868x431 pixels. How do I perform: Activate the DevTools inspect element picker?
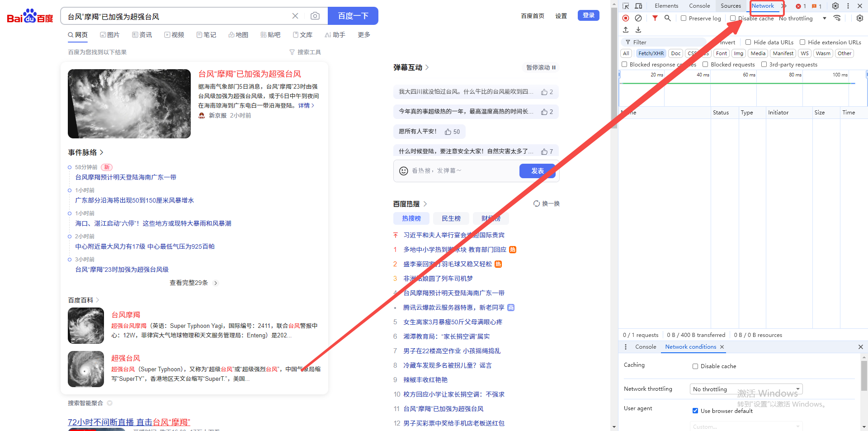click(x=626, y=6)
